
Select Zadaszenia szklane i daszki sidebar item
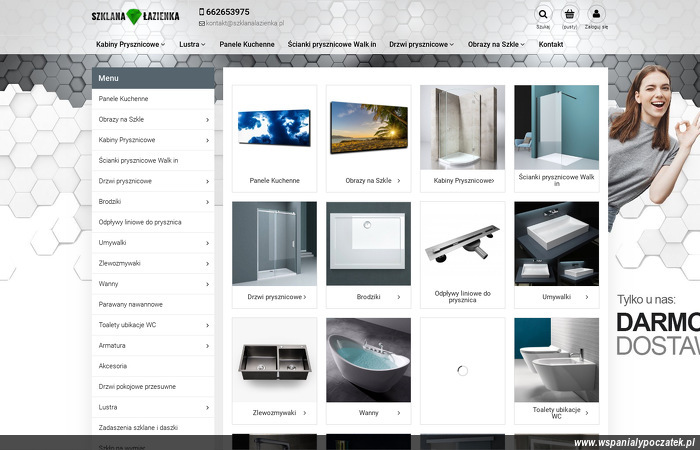tap(153, 427)
